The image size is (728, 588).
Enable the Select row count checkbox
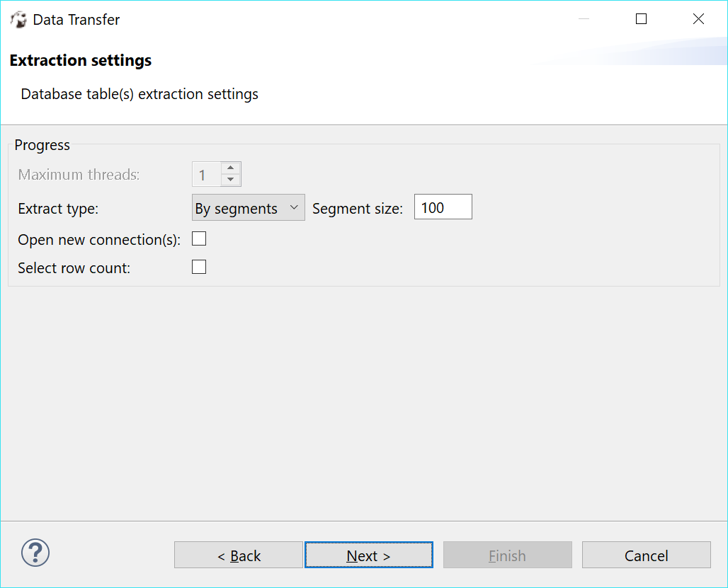point(198,267)
